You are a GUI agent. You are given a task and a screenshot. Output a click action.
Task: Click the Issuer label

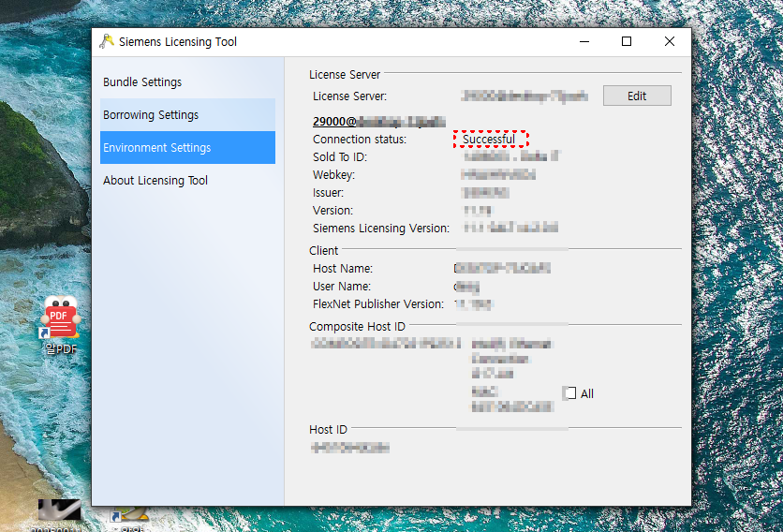(x=328, y=193)
